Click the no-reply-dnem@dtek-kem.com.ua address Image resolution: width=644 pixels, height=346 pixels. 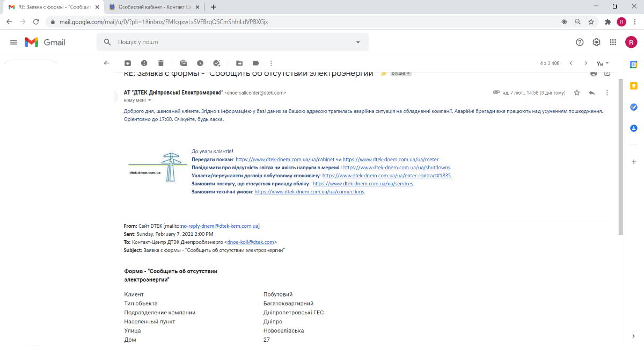pyautogui.click(x=220, y=226)
